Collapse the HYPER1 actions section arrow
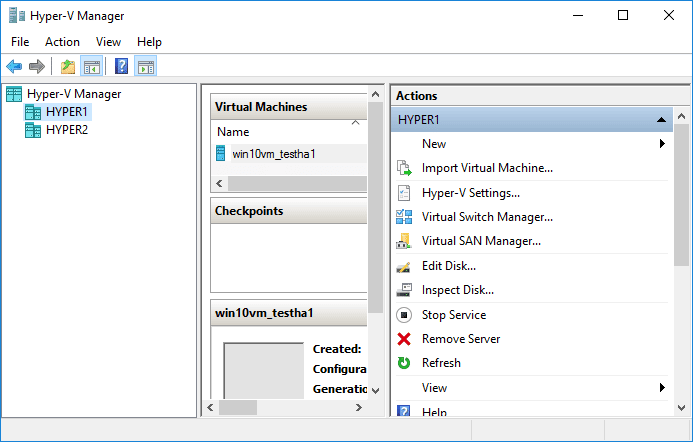The height and width of the screenshot is (442, 693). point(662,120)
